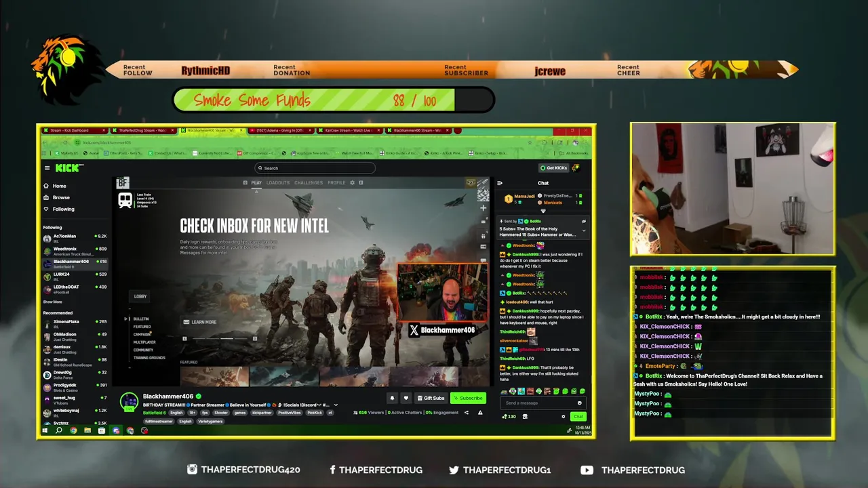Expand the stream title chevron
The width and height of the screenshot is (868, 488).
[336, 405]
